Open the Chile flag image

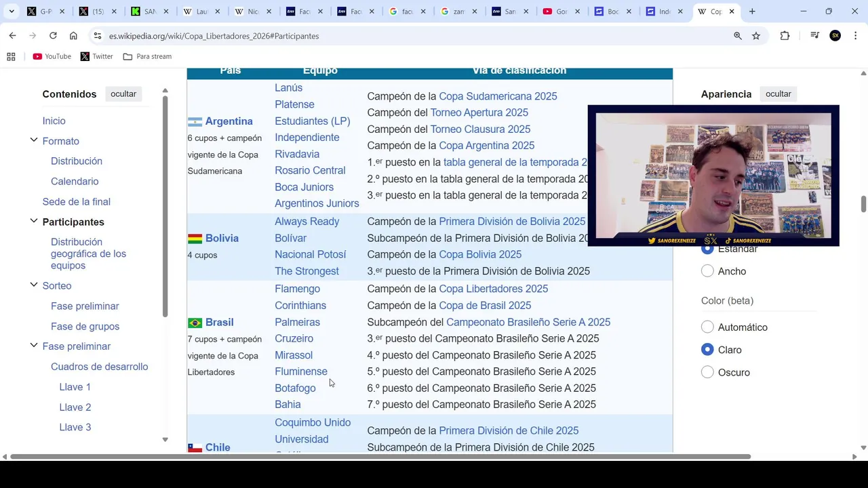[195, 447]
